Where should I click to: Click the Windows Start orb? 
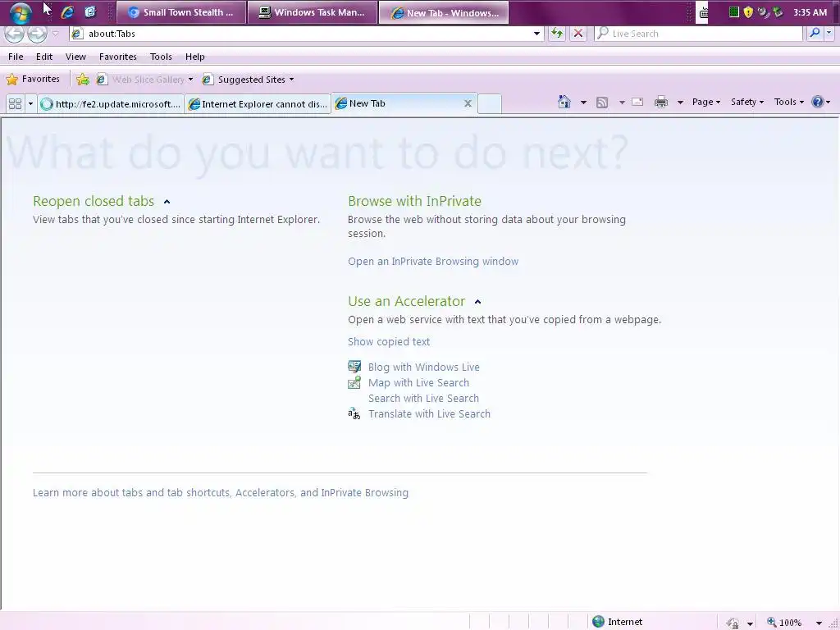pos(20,13)
